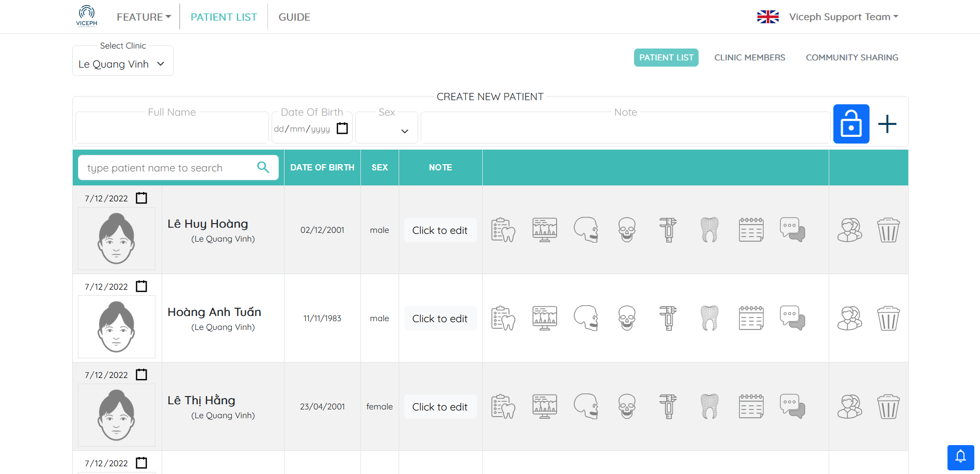Click patient name Hoàng Anh Tuấn

(x=214, y=312)
